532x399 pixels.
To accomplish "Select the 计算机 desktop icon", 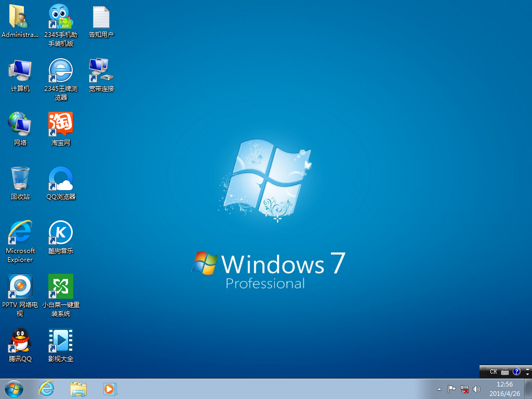I will tap(20, 75).
